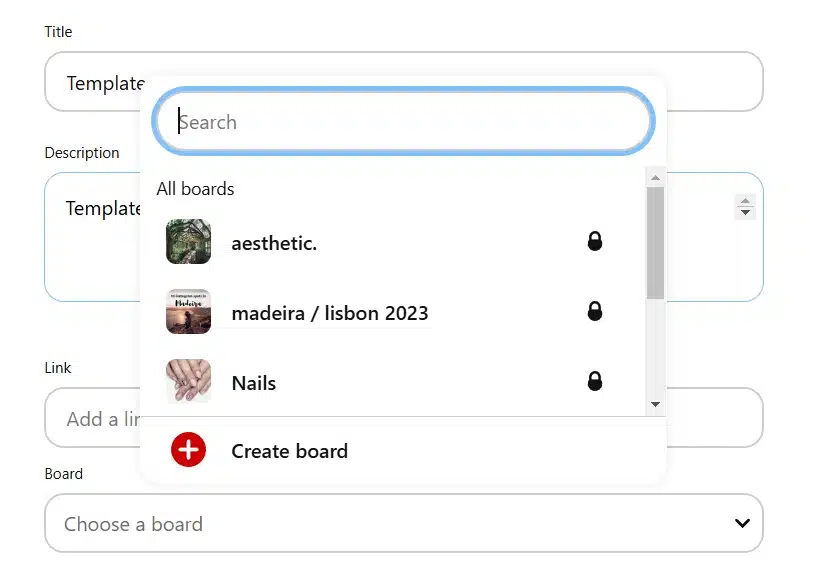Click the Description box up stepper arrow

coord(745,201)
